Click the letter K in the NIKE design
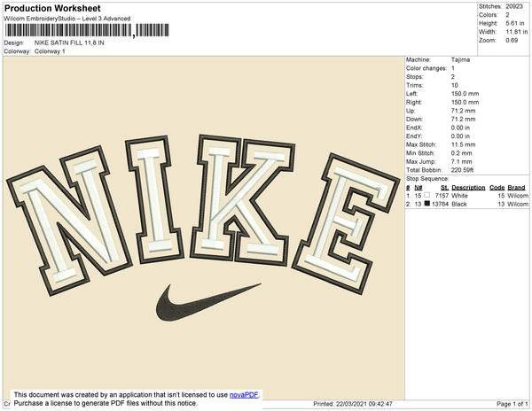This screenshot has width=532, height=411. click(x=243, y=200)
